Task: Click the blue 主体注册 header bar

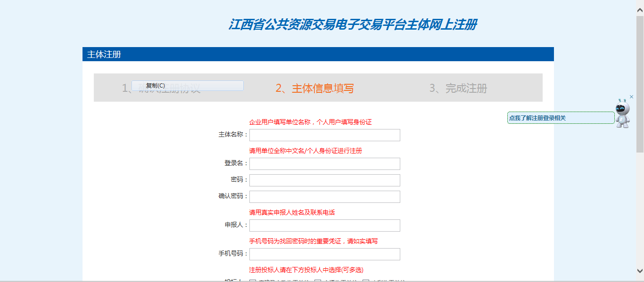Action: click(x=318, y=54)
